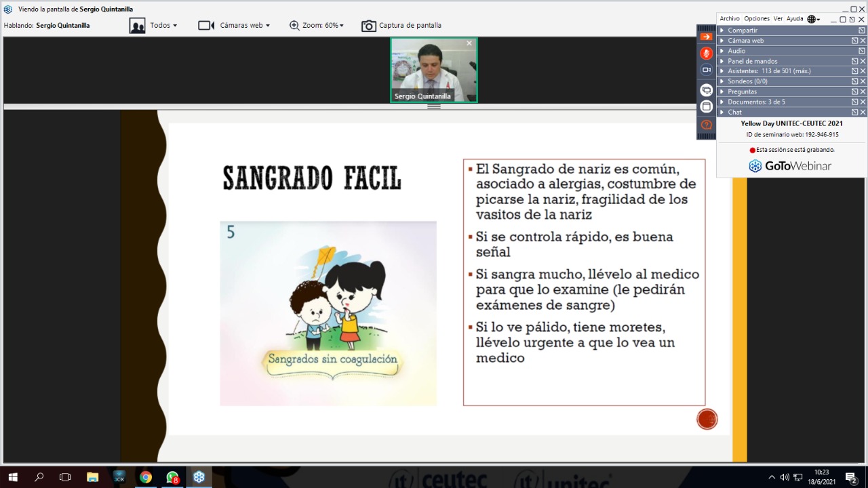Viewport: 868px width, 488px height.
Task: Open Windows taskbar search
Action: [39, 477]
